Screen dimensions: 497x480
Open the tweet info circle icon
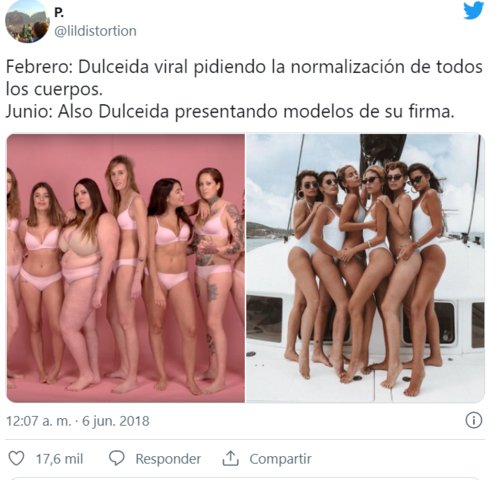tap(474, 420)
